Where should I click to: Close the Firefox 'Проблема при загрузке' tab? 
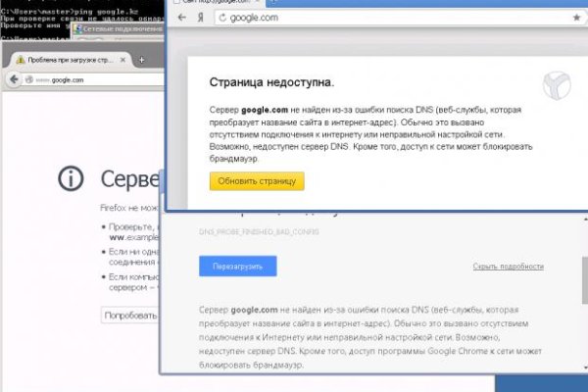[x=123, y=59]
